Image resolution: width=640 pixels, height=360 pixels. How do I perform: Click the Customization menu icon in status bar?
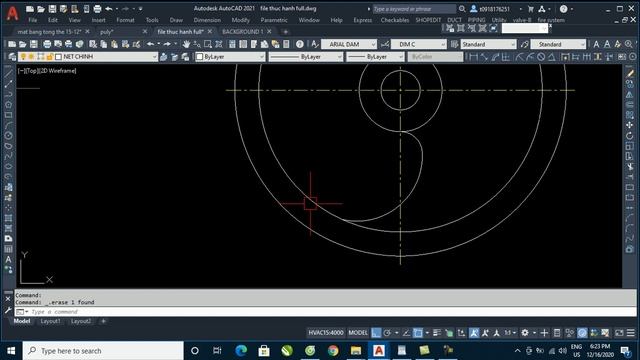pyautogui.click(x=631, y=333)
